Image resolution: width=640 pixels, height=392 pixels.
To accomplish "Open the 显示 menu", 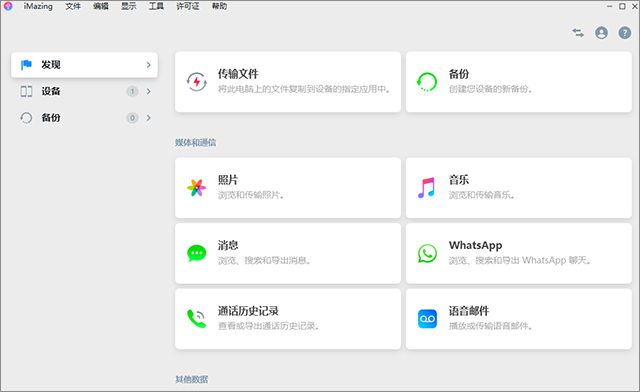I will point(129,6).
